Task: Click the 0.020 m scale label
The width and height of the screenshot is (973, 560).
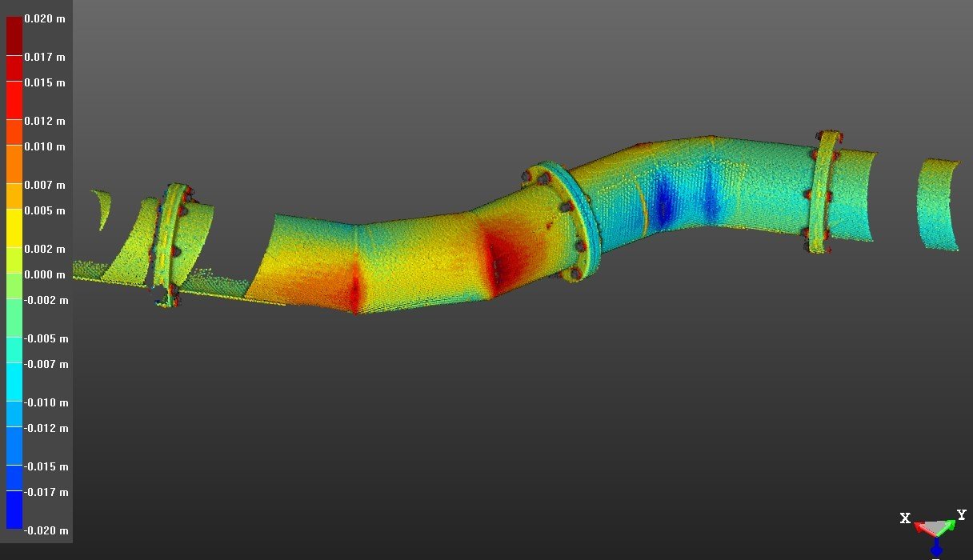Action: (45, 18)
